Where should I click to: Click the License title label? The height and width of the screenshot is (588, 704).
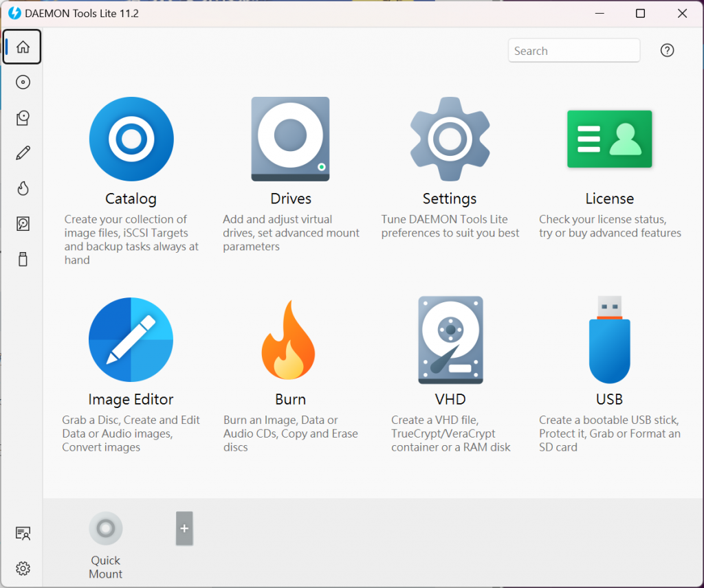609,199
